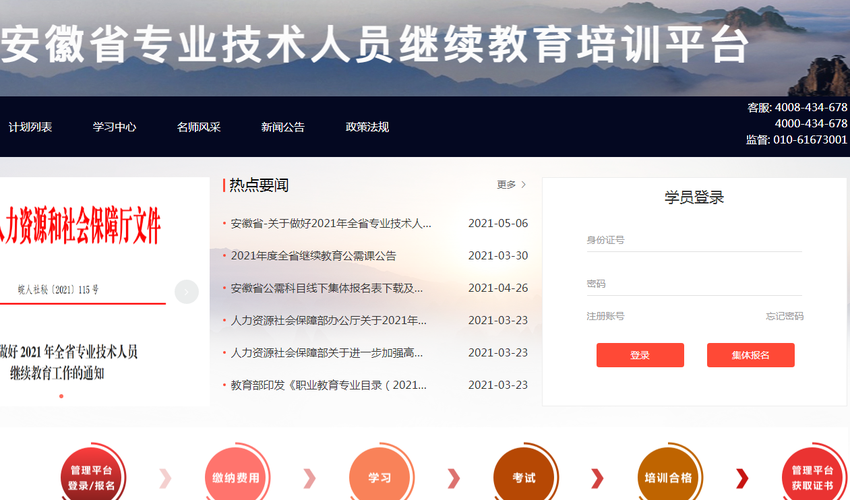Viewport: 850px width, 500px height.
Task: Click the red 登录 button
Action: click(640, 355)
